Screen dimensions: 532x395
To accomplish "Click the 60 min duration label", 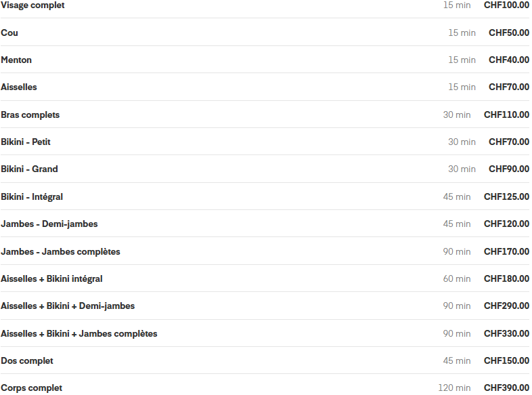I will (x=457, y=279).
